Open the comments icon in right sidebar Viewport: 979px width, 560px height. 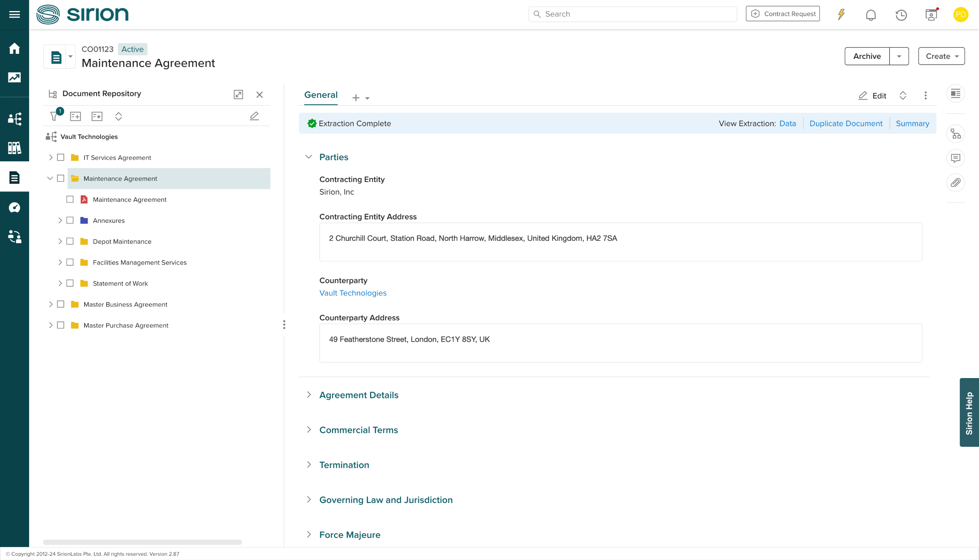tap(955, 158)
